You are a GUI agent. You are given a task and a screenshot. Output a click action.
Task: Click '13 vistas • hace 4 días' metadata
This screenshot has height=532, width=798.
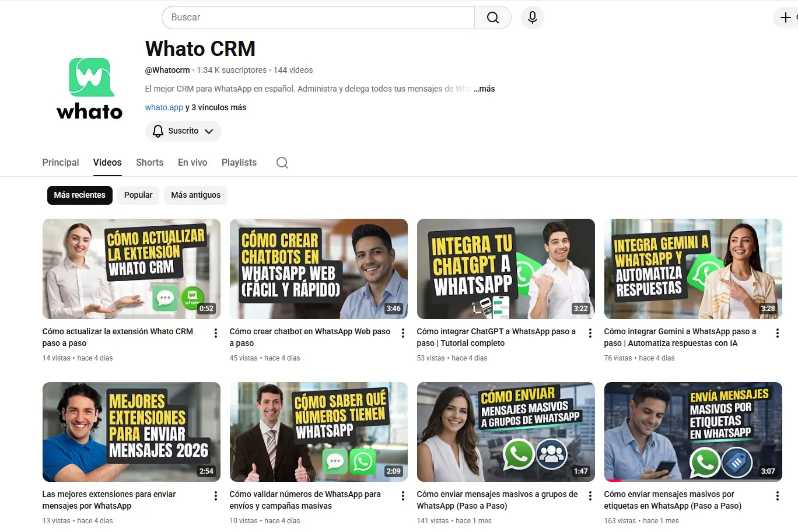click(78, 521)
